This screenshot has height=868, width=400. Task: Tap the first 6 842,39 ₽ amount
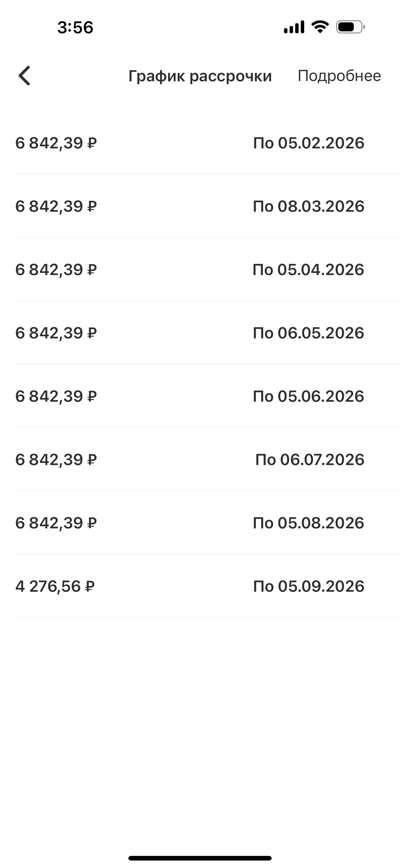(x=56, y=143)
